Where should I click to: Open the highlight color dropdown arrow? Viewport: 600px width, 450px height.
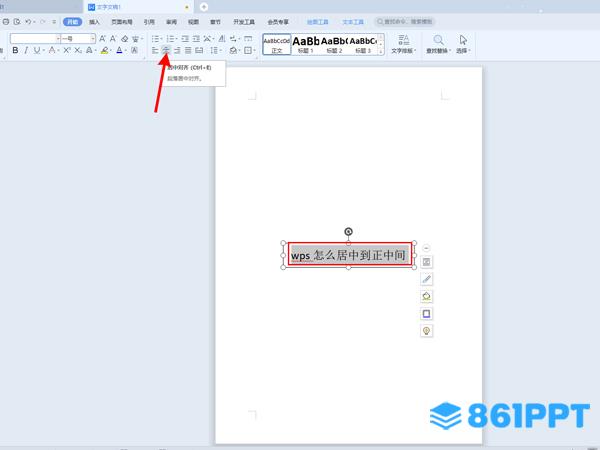click(111, 51)
